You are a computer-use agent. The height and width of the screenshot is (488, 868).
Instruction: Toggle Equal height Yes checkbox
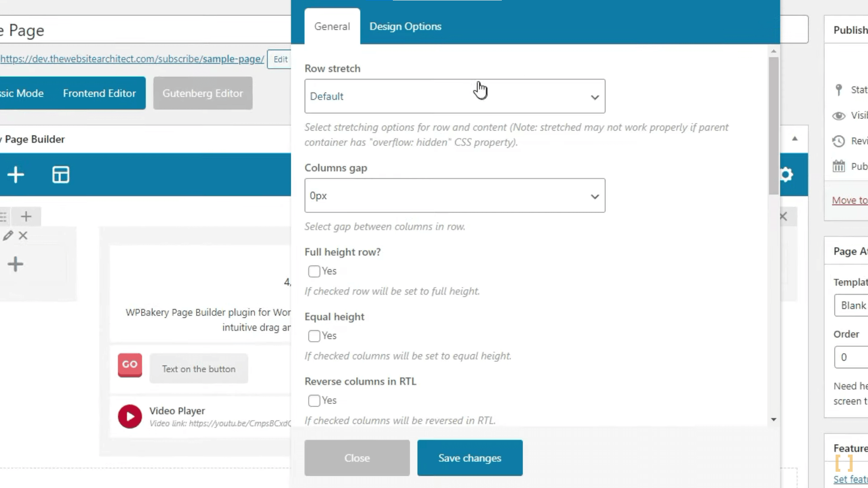click(x=314, y=335)
